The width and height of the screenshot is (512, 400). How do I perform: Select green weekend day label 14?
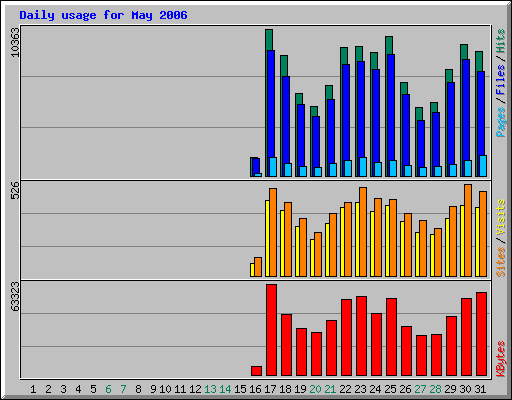[225, 389]
